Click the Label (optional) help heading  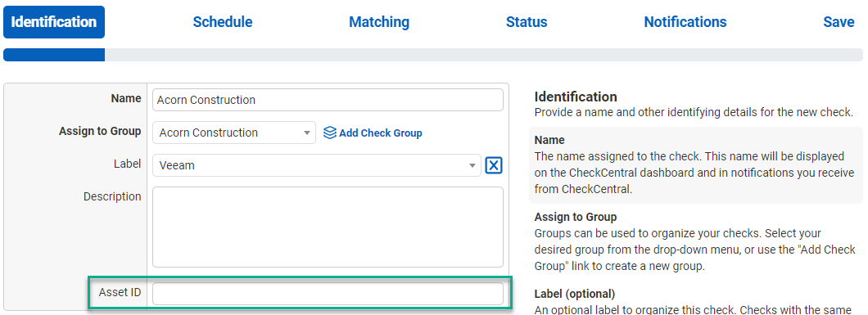575,294
